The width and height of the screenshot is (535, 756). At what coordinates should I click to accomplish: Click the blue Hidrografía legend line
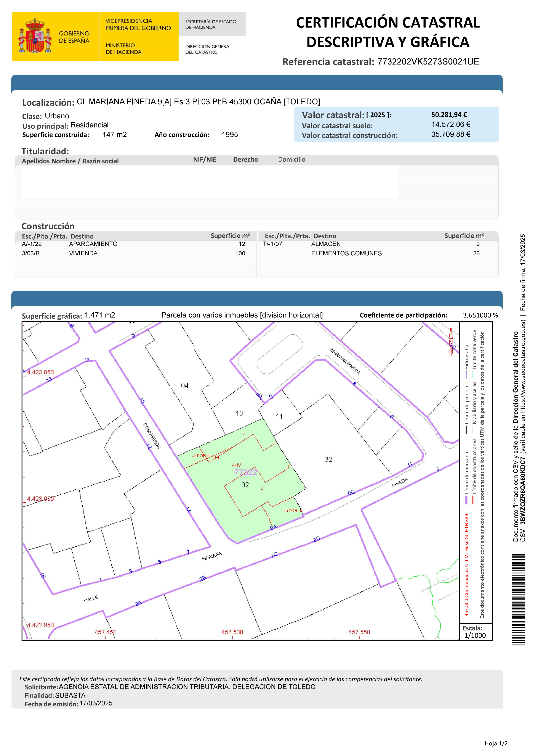tap(466, 374)
